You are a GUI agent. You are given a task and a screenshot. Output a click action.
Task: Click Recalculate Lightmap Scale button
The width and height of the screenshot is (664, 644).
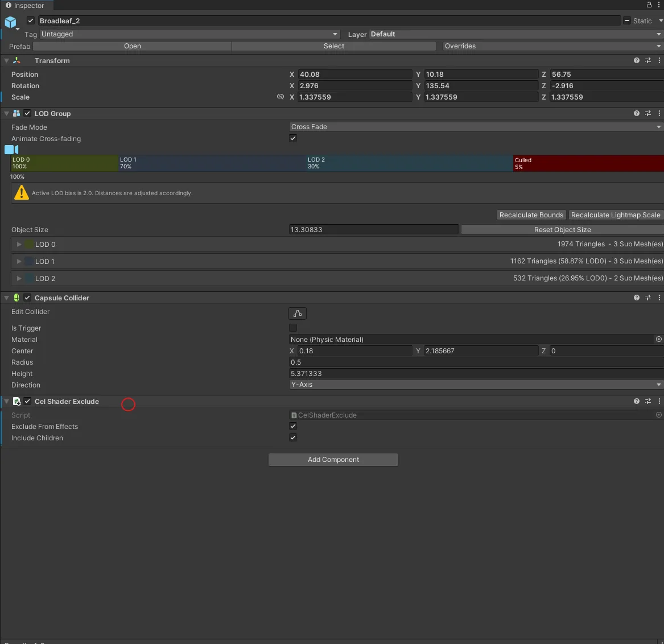(x=615, y=214)
